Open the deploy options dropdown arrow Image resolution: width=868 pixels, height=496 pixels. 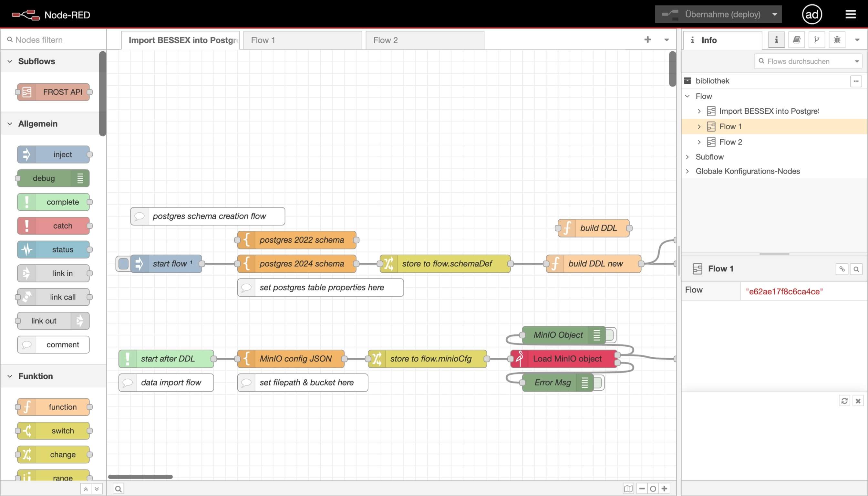pyautogui.click(x=775, y=14)
